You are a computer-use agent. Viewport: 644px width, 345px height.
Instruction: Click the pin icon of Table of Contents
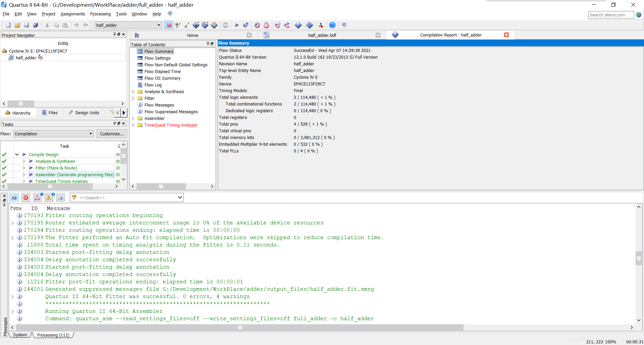click(208, 44)
